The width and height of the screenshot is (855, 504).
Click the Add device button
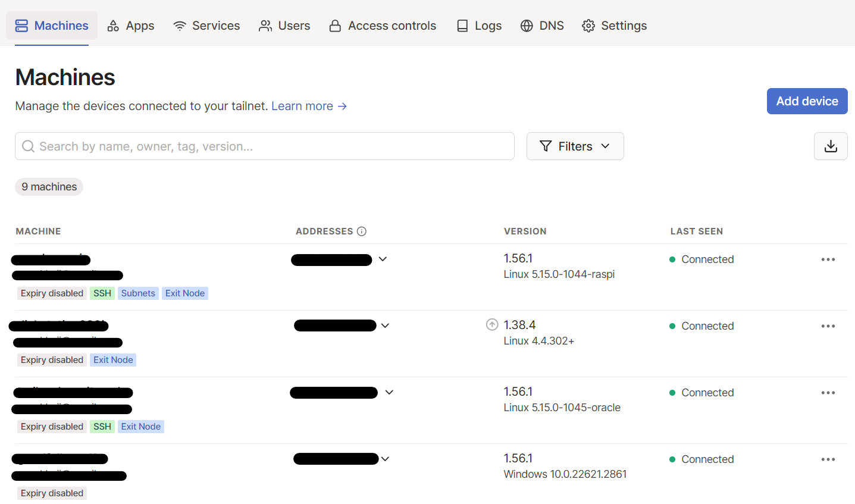pos(807,101)
